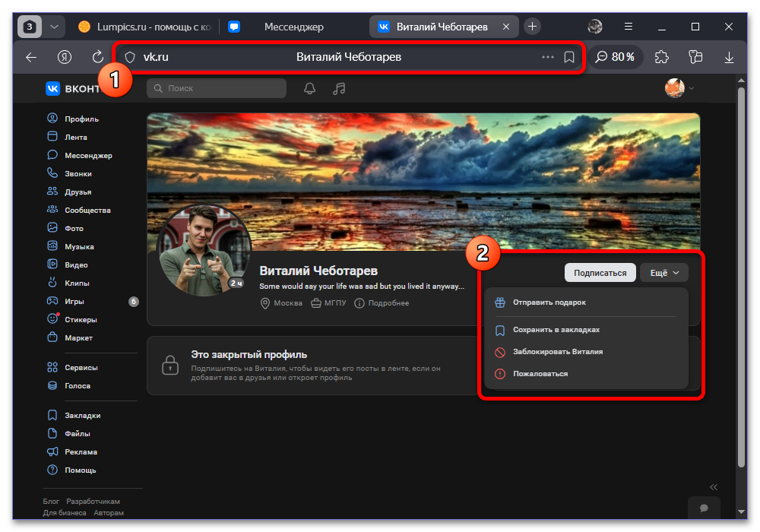The width and height of the screenshot is (760, 532).
Task: Open the VK account avatar menu
Action: (679, 88)
